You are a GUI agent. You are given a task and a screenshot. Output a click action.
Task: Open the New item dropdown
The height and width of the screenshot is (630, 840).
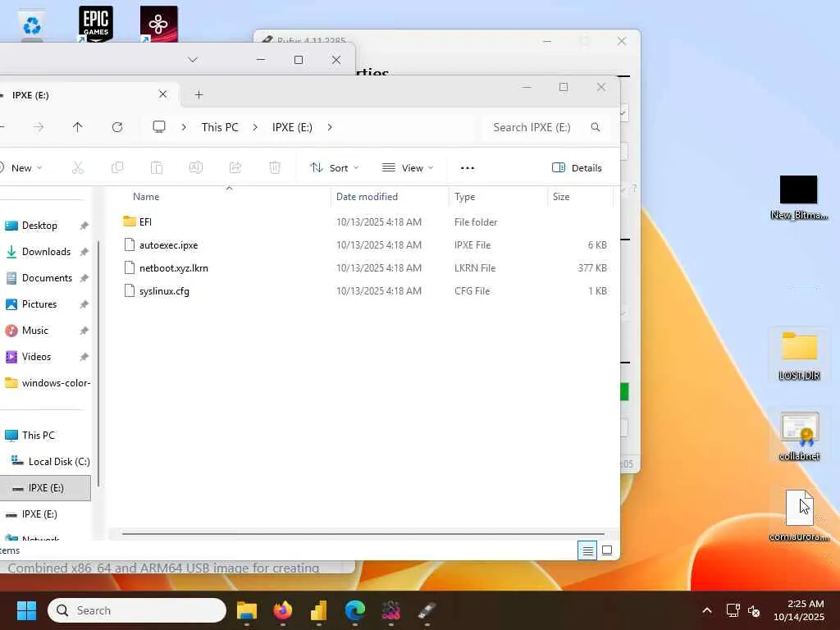tap(21, 167)
